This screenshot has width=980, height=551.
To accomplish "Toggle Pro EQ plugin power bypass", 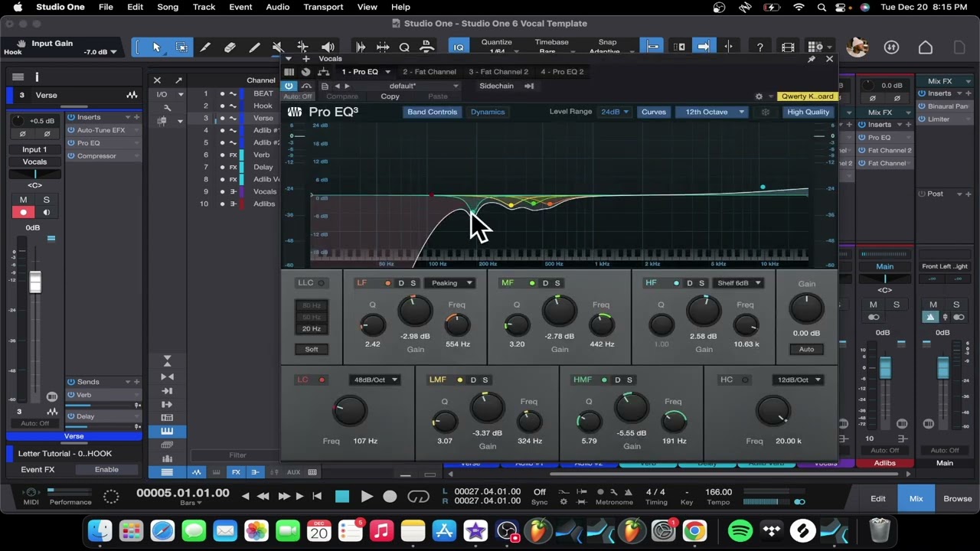I will 289,86.
